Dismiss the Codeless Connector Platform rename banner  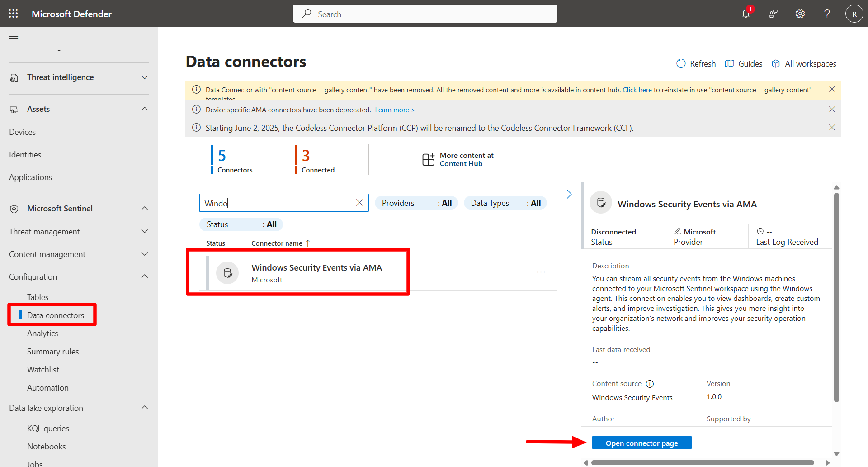click(x=832, y=128)
